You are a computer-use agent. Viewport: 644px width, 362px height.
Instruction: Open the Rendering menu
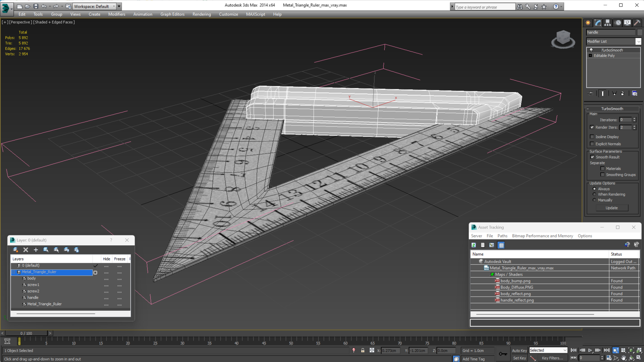point(202,14)
